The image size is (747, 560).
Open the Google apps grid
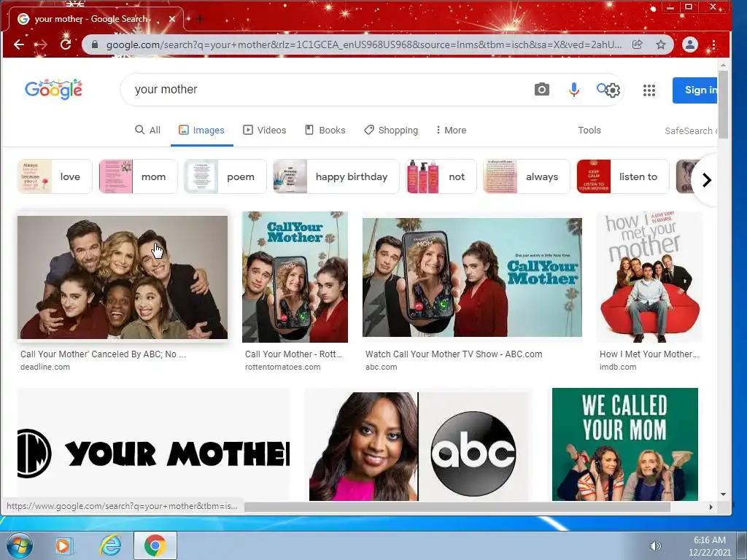pyautogui.click(x=649, y=90)
